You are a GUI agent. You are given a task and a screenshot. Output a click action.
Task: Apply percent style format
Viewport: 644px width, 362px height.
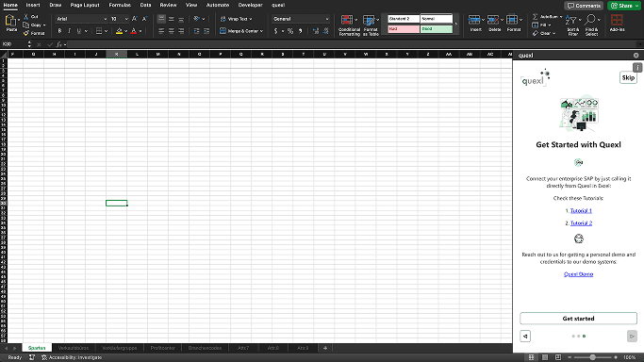click(x=290, y=31)
